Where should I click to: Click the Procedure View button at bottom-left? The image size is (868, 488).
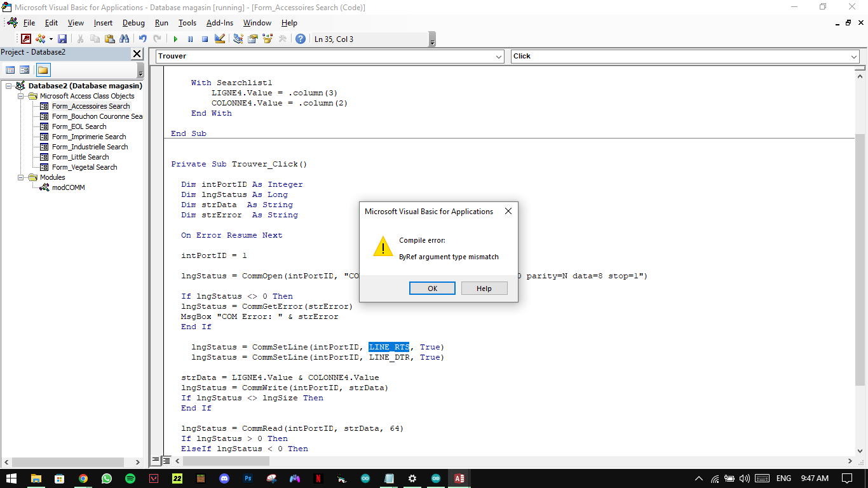tap(156, 460)
